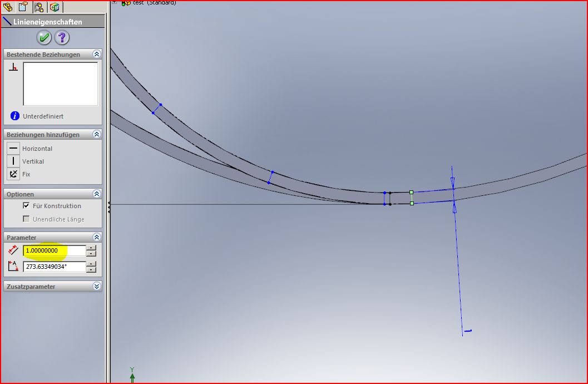Expand the Zusatzparameter section

pos(96,286)
